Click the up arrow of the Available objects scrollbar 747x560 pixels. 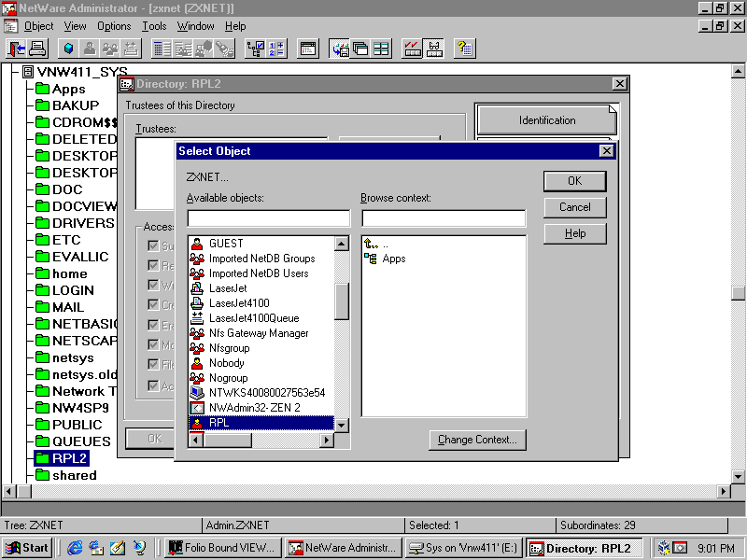click(x=342, y=244)
